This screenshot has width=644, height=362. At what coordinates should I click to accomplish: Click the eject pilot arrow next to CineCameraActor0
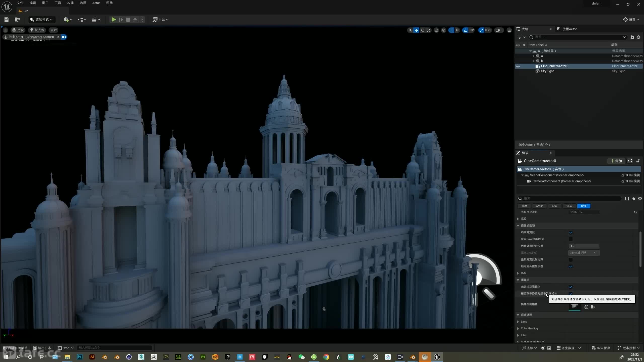pyautogui.click(x=58, y=37)
